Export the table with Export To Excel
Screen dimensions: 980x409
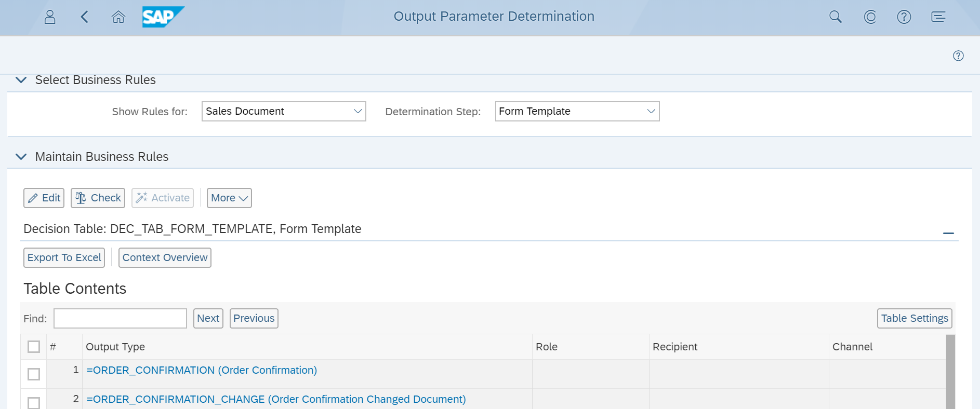64,257
